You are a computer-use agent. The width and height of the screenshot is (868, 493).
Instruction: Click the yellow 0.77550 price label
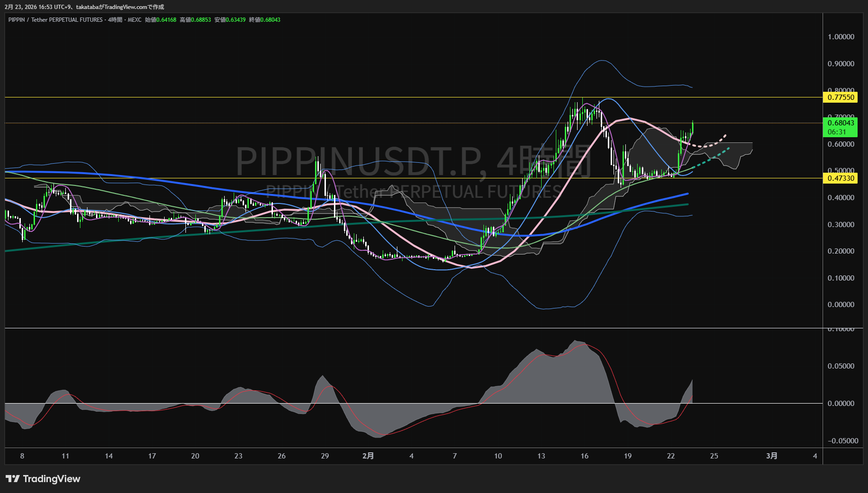pos(841,97)
